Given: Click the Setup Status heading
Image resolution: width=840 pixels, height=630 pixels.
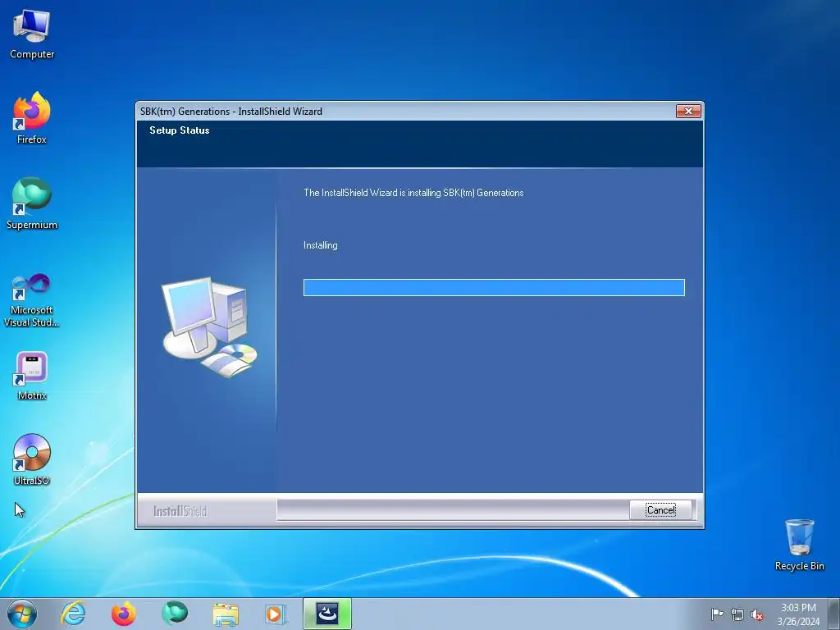Looking at the screenshot, I should [180, 130].
